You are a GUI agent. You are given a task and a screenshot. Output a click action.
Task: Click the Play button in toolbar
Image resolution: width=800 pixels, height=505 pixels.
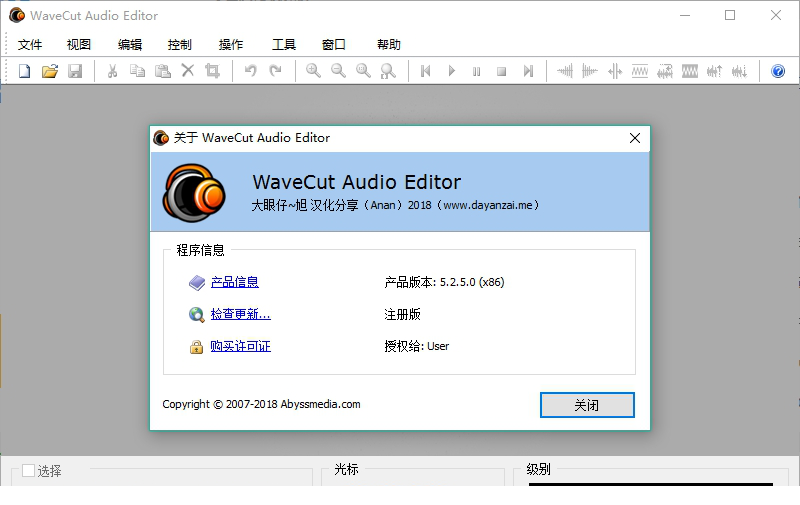(x=451, y=71)
